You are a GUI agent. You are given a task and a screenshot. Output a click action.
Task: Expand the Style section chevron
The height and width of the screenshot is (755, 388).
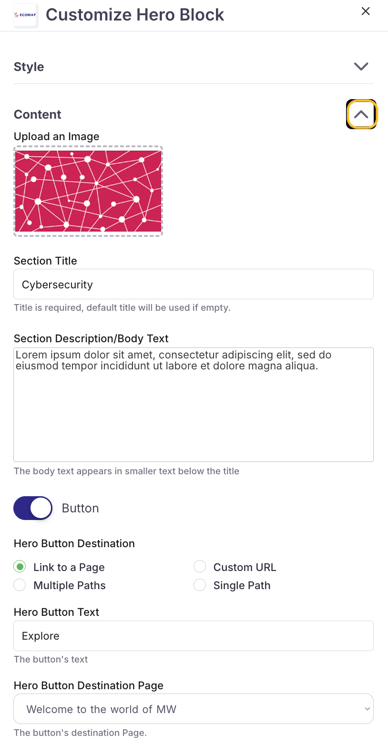point(361,66)
